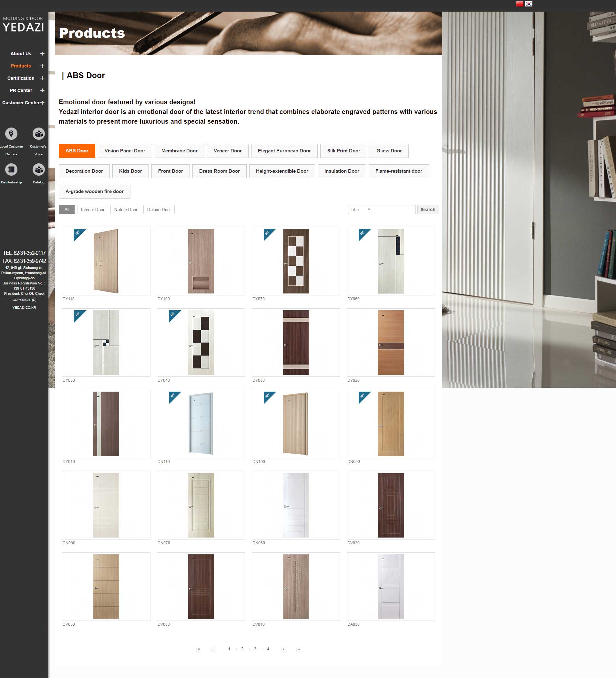
Task: Click the Distributorship icon
Action: [x=11, y=169]
